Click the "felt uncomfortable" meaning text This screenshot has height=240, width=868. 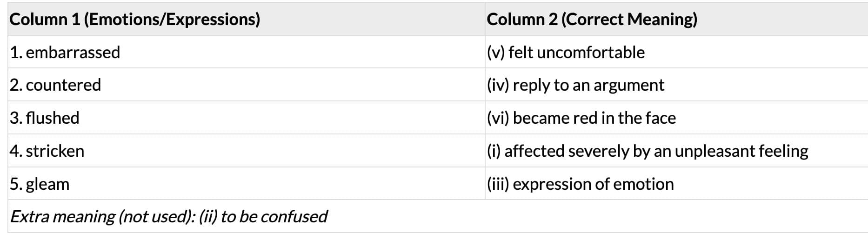pyautogui.click(x=576, y=53)
